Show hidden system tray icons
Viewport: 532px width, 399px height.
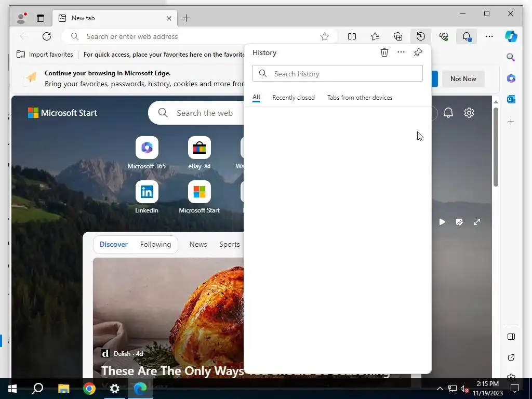(440, 389)
